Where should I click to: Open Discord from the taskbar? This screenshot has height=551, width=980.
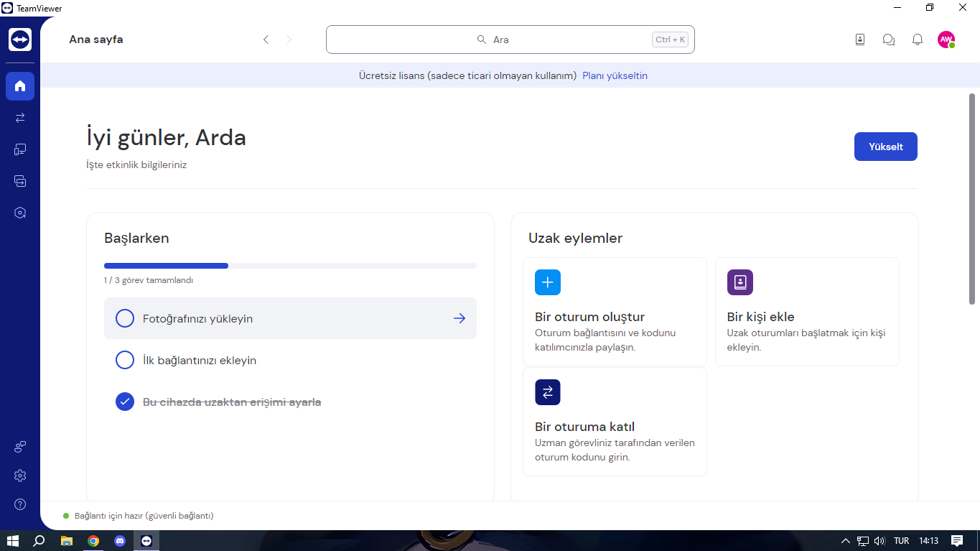click(120, 541)
